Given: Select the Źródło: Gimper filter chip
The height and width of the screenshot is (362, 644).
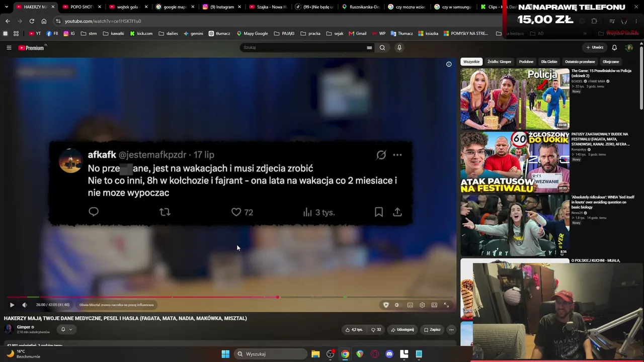Looking at the screenshot, I should tap(499, 62).
